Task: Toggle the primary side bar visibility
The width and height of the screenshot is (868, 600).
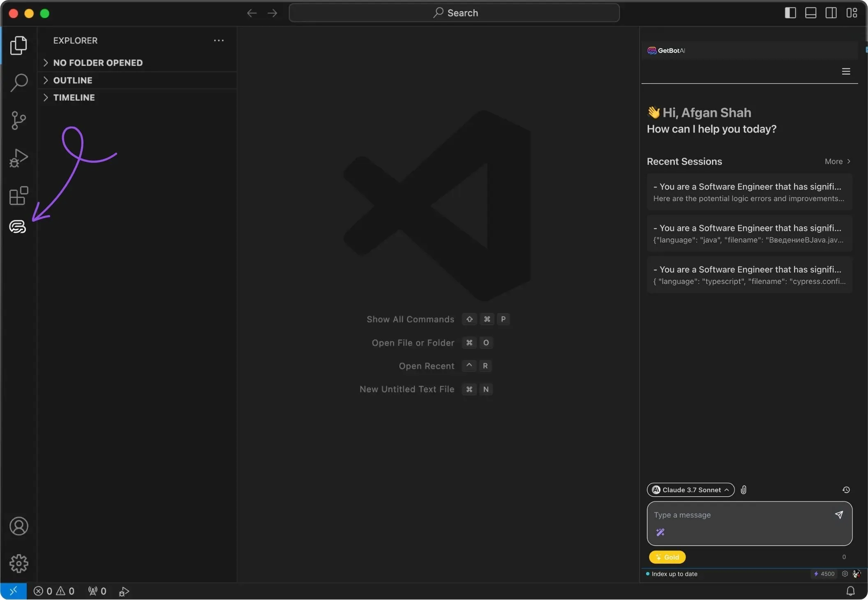Action: point(790,13)
